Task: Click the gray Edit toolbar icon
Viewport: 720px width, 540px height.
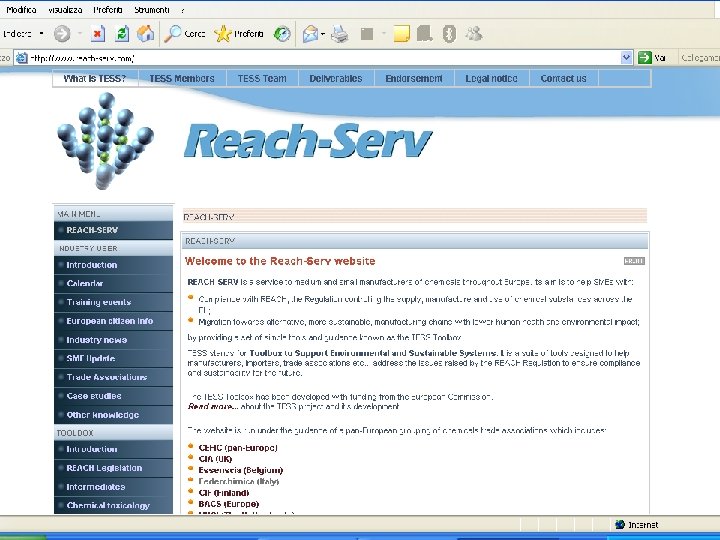Action: pos(367,34)
